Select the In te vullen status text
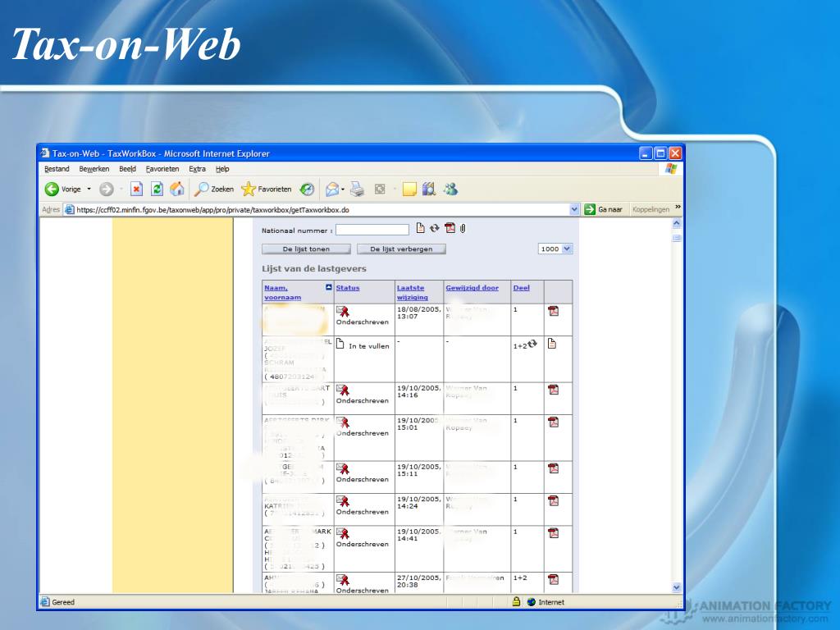840x630 pixels. point(369,346)
